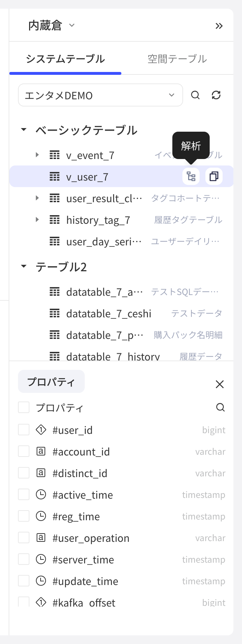Click the bigint type of #user_id
The image size is (242, 644).
(x=214, y=430)
